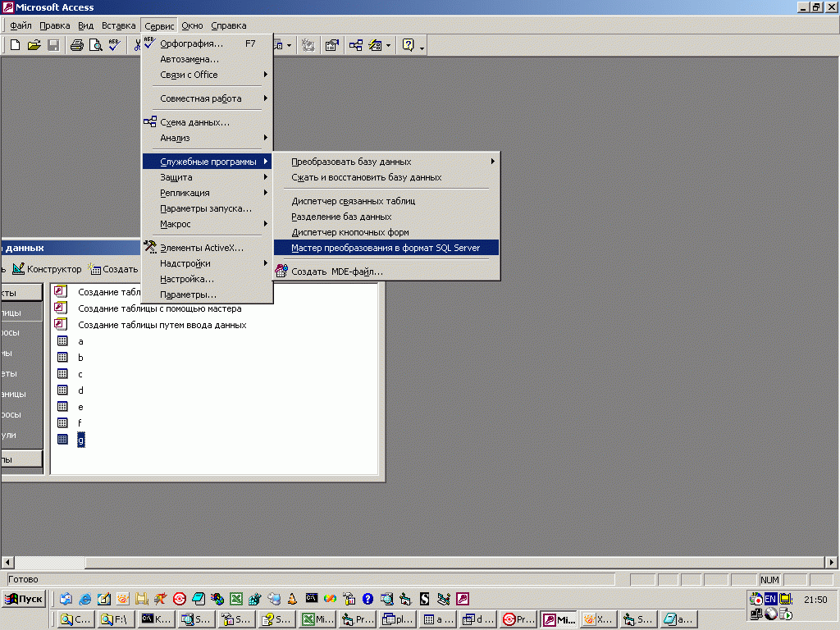
Task: Select table b in the list
Action: [x=80, y=358]
